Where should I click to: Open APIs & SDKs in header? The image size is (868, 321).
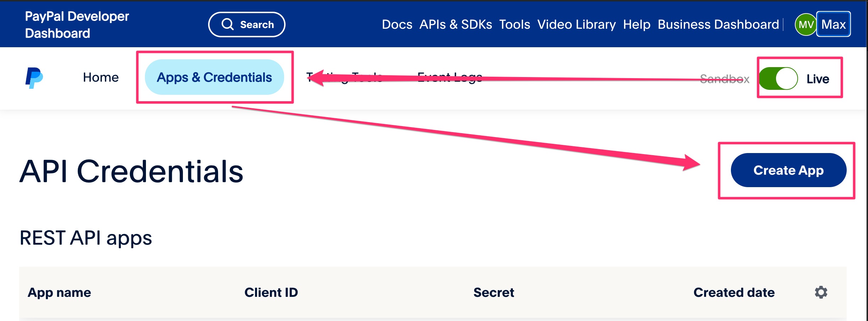[456, 25]
